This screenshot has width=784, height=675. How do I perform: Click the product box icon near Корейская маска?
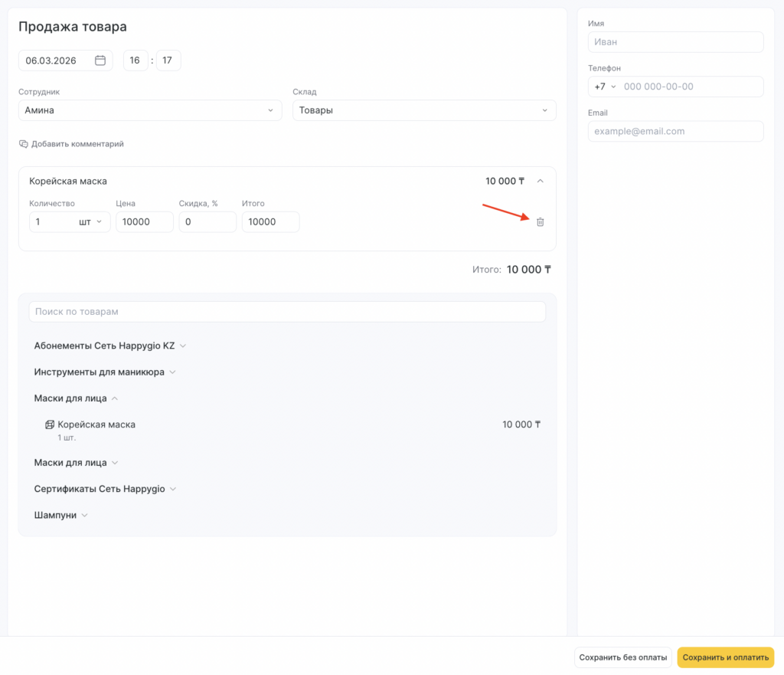50,424
